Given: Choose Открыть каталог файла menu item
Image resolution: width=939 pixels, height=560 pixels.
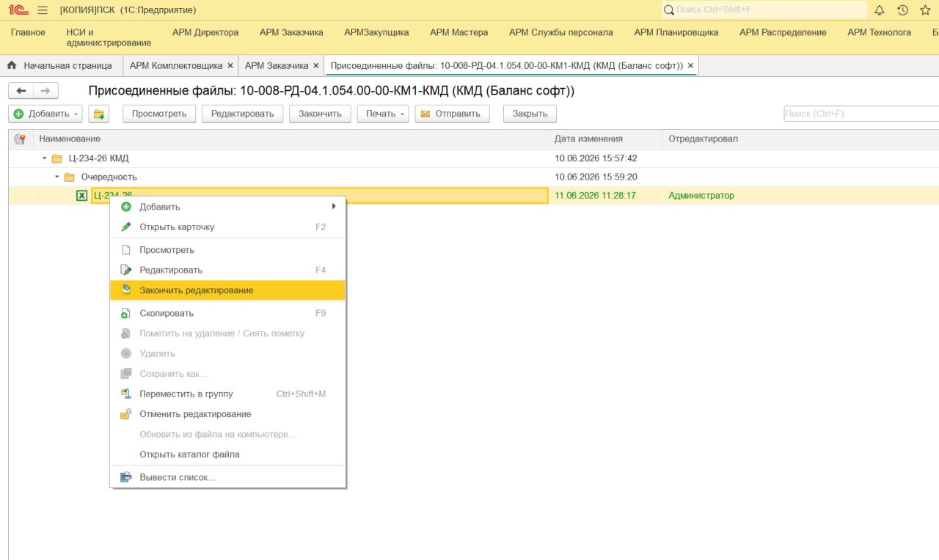Looking at the screenshot, I should [227, 454].
